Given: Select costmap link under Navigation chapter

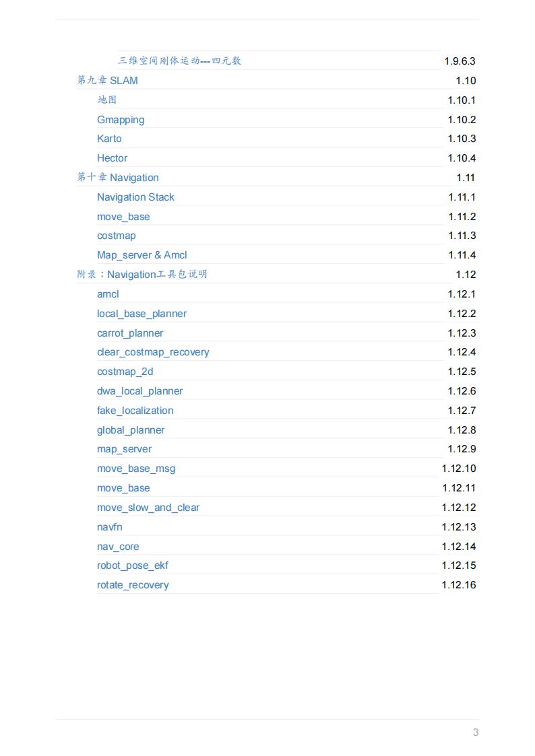Looking at the screenshot, I should 116,236.
